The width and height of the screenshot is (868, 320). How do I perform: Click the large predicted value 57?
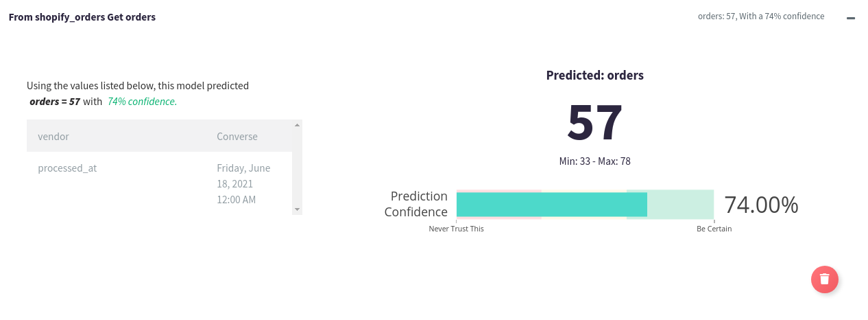tap(594, 123)
